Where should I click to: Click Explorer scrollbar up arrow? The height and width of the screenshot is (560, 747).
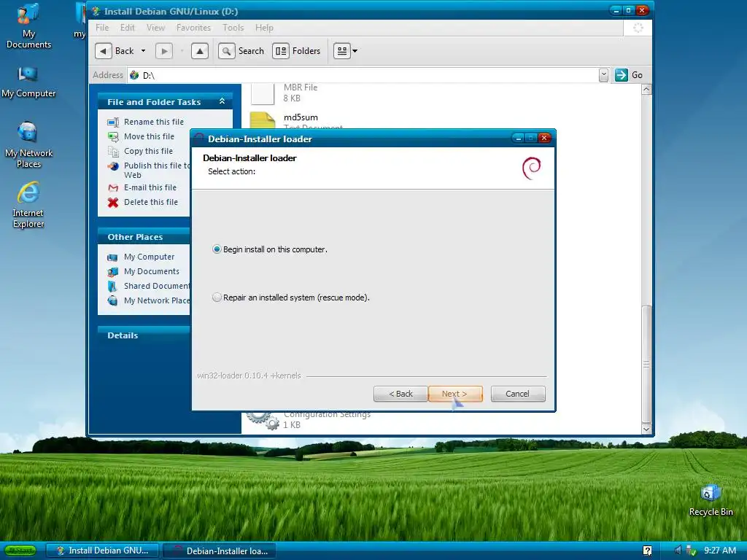click(646, 89)
